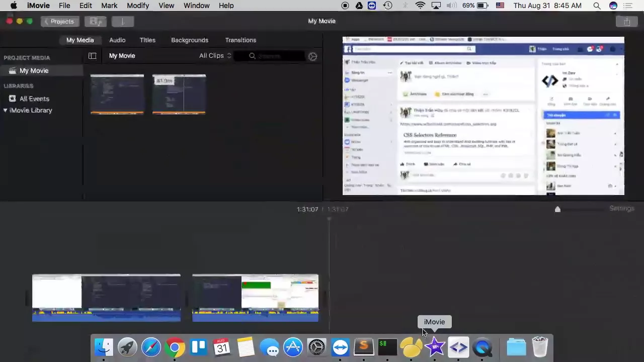
Task: Open the Backgrounds tab
Action: point(190,40)
